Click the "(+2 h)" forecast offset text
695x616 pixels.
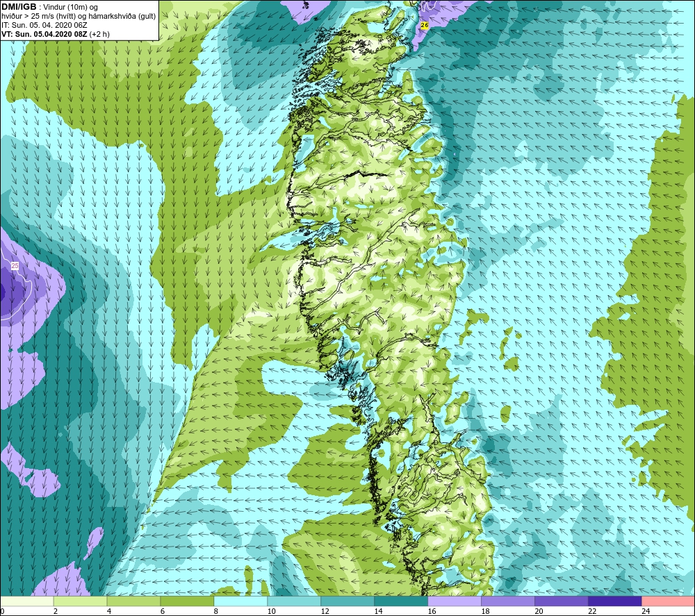(99, 34)
